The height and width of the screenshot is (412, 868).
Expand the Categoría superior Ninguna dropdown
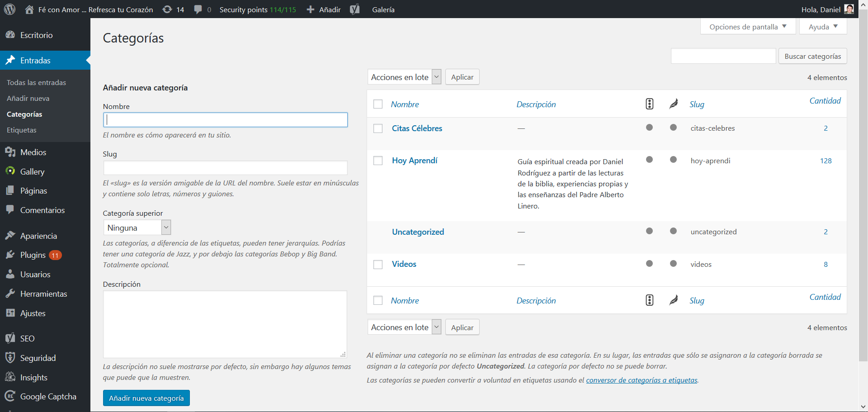point(137,227)
